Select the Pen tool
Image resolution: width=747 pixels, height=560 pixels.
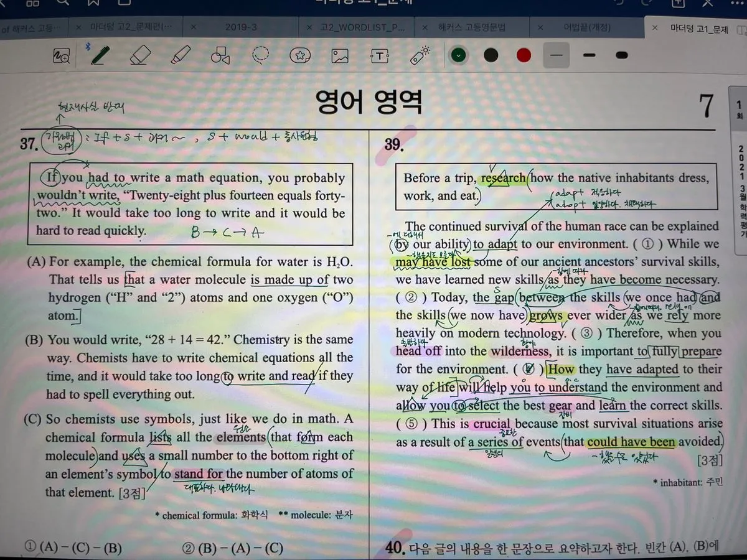click(x=100, y=55)
